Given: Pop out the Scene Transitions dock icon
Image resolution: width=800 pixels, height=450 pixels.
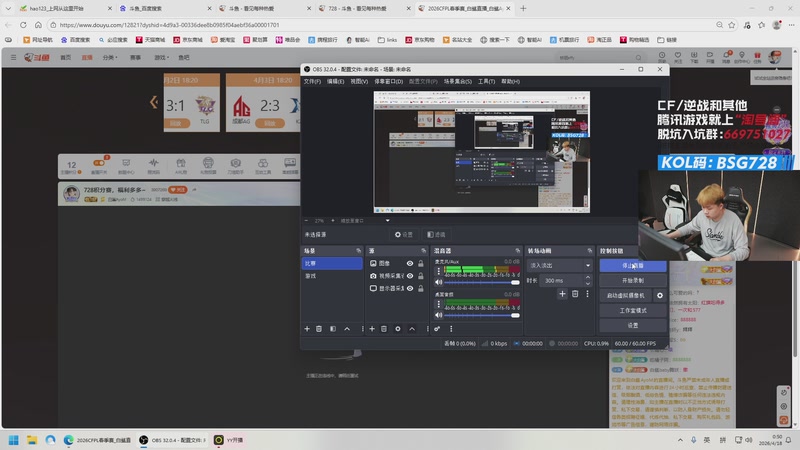Looking at the screenshot, I should 590,251.
